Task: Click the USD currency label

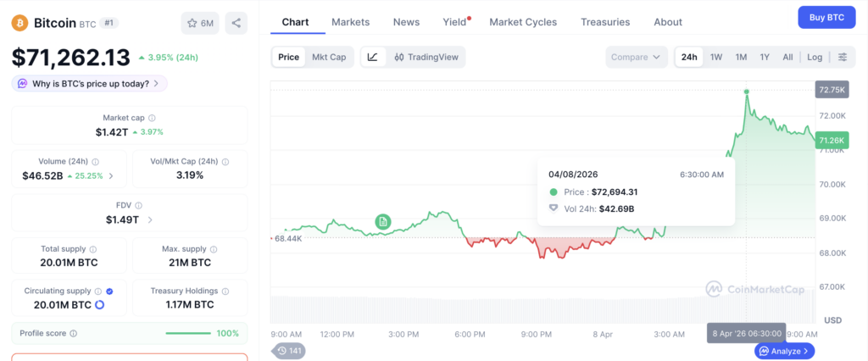Action: point(832,320)
